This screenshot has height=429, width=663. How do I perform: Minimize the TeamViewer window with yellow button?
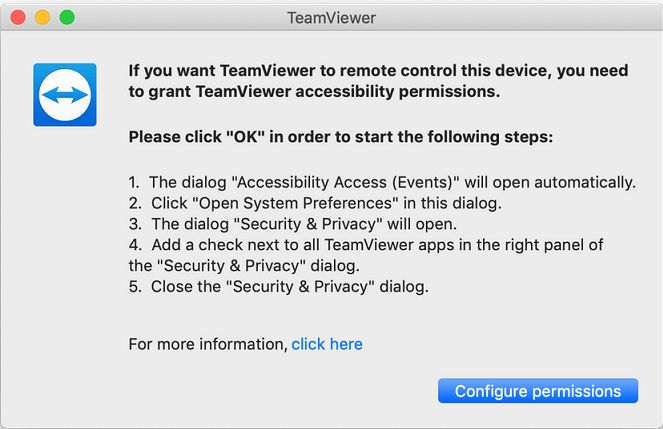click(x=43, y=17)
